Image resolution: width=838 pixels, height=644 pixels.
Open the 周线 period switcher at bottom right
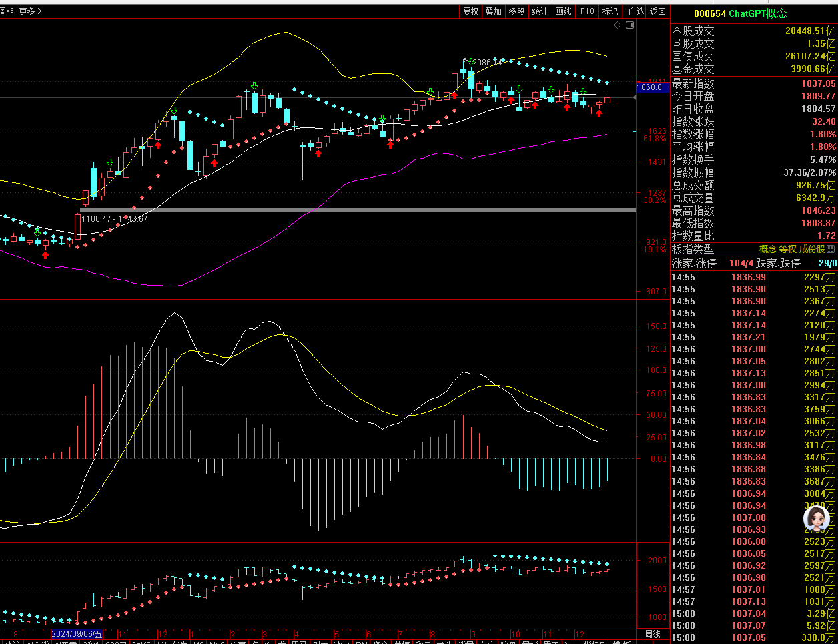(653, 634)
